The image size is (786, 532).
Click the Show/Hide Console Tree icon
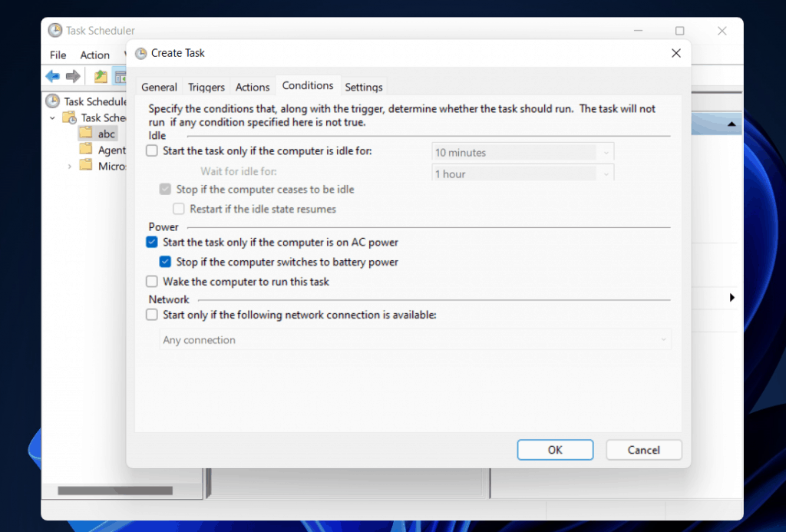[x=121, y=76]
